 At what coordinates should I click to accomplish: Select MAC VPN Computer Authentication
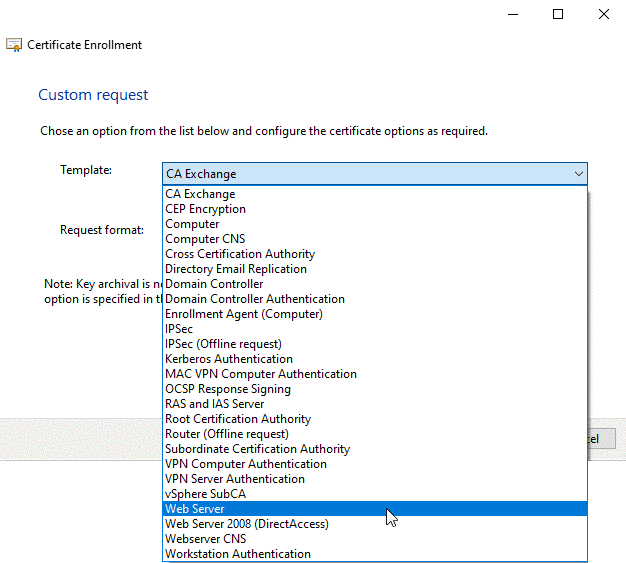click(261, 374)
